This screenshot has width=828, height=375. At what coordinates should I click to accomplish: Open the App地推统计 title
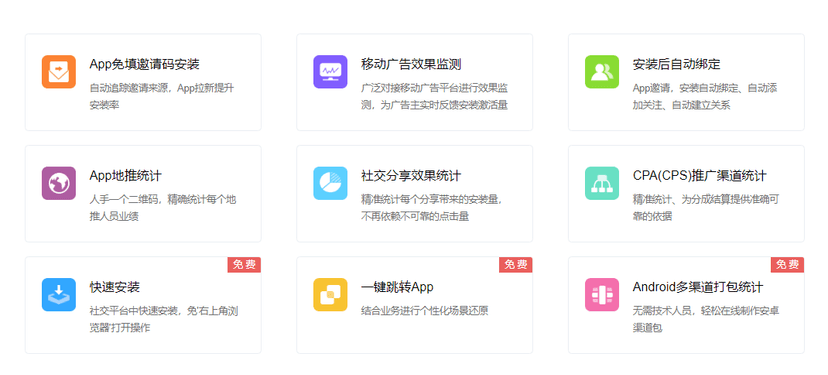pos(126,176)
